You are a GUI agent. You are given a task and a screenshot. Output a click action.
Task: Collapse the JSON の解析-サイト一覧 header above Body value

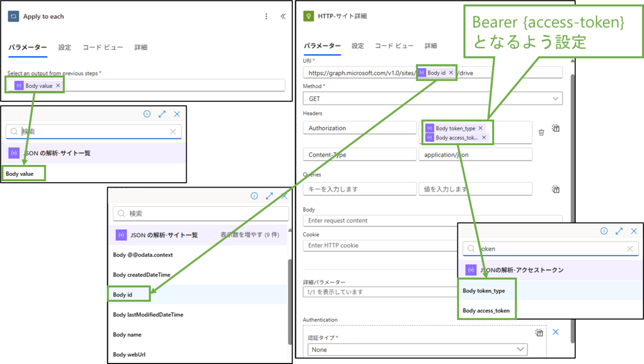click(x=94, y=153)
